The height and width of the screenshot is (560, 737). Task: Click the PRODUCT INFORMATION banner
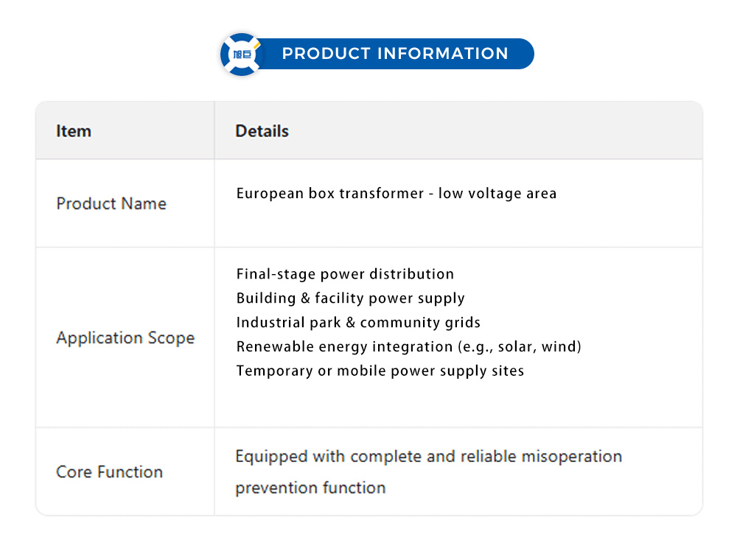tap(395, 54)
